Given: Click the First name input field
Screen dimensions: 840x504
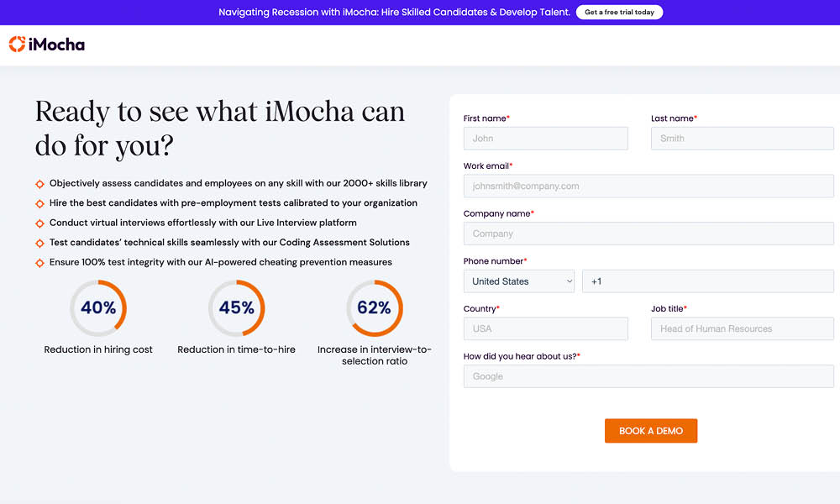Looking at the screenshot, I should pyautogui.click(x=545, y=138).
